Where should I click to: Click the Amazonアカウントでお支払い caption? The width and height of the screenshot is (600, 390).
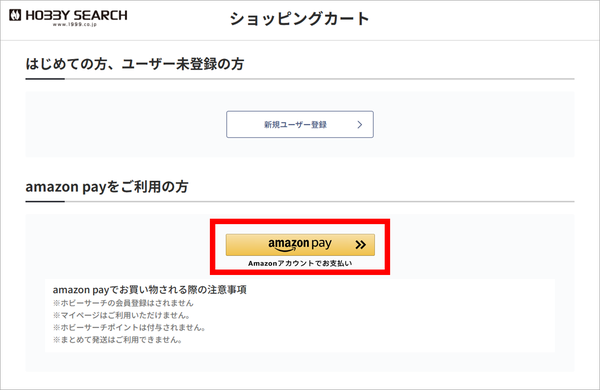coord(300,263)
